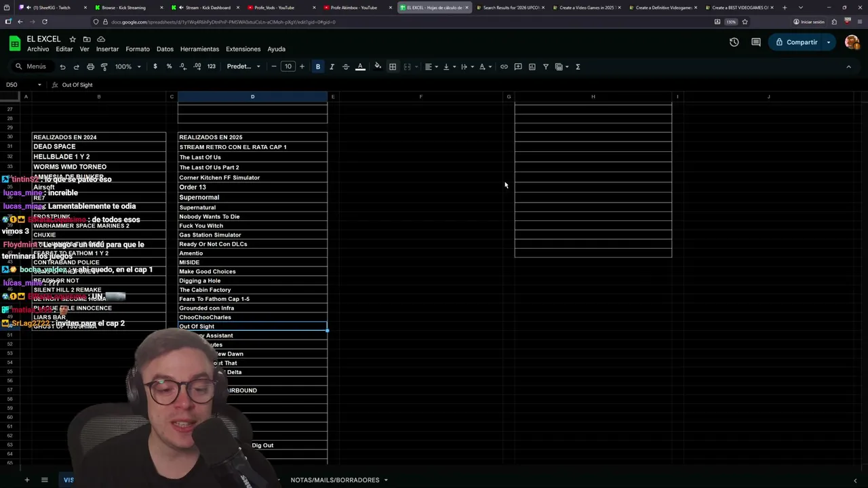
Task: Click the move to folder icon
Action: coord(87,39)
